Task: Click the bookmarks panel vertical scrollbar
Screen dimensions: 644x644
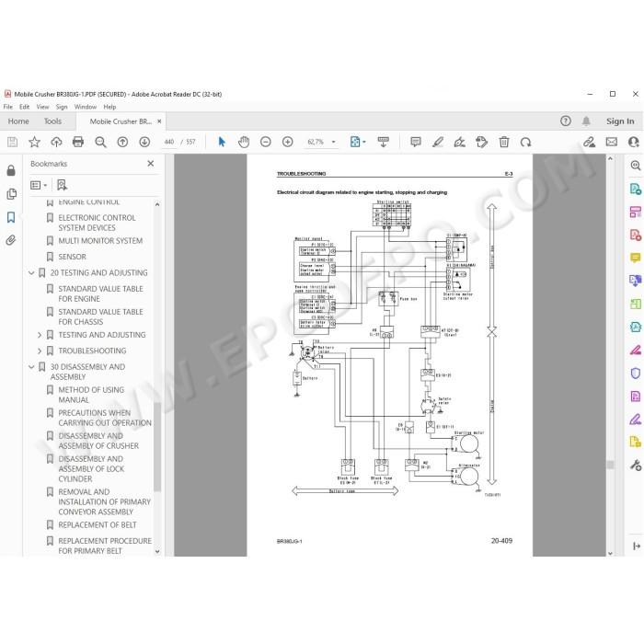Action: [157, 447]
